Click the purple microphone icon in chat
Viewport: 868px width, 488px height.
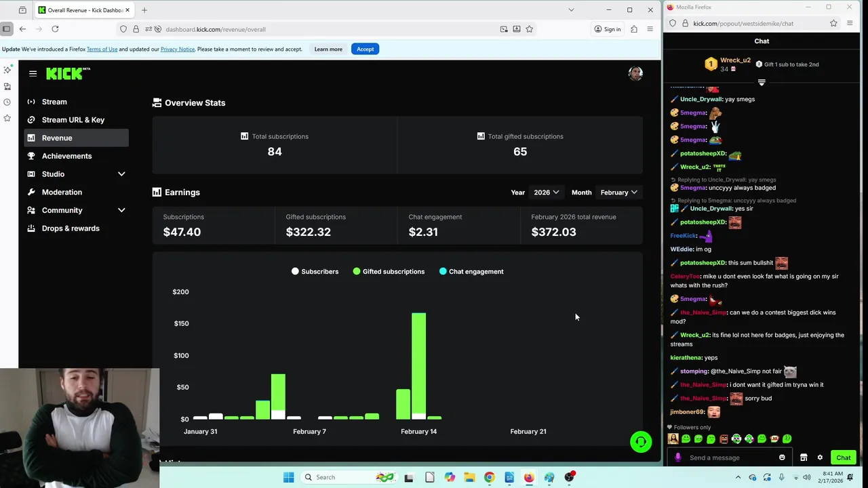click(677, 457)
